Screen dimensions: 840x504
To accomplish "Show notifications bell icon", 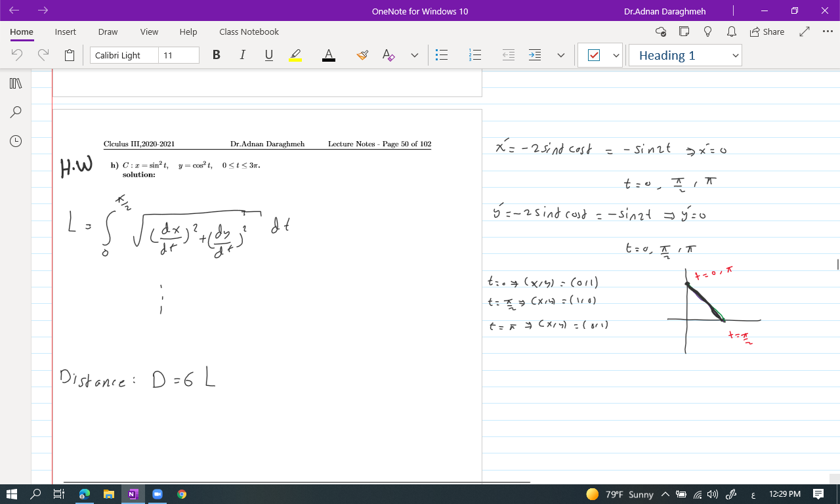I will [x=731, y=31].
